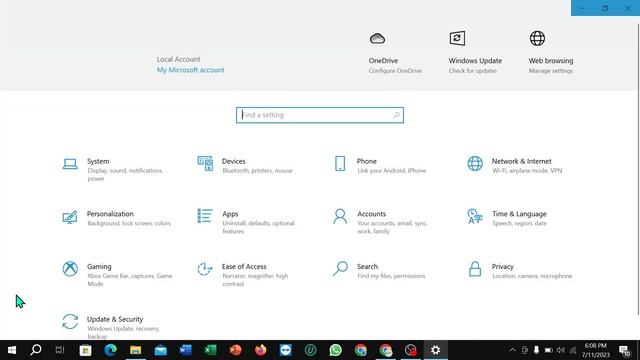Click the Gaming Xbox icon

coord(70,269)
